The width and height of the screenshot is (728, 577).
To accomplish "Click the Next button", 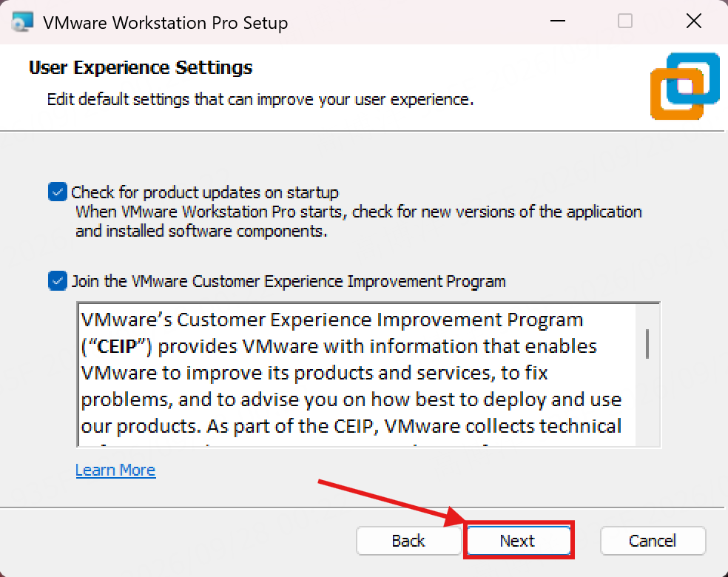I will tap(519, 540).
